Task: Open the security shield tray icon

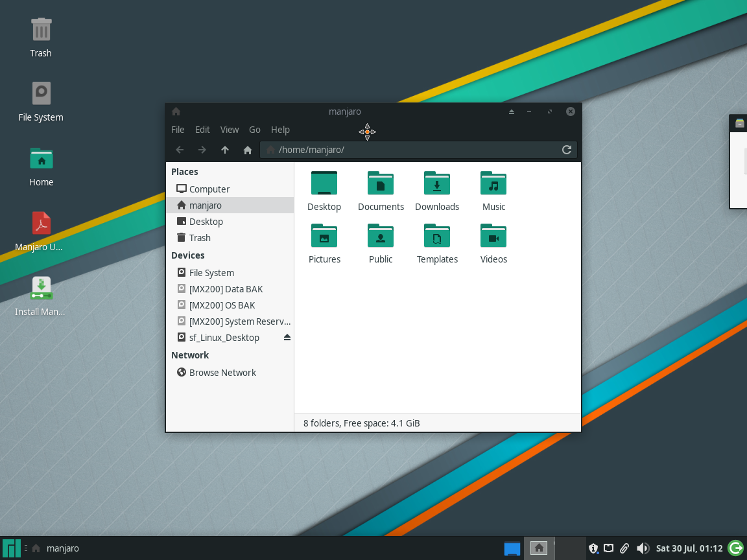Action: pyautogui.click(x=593, y=548)
